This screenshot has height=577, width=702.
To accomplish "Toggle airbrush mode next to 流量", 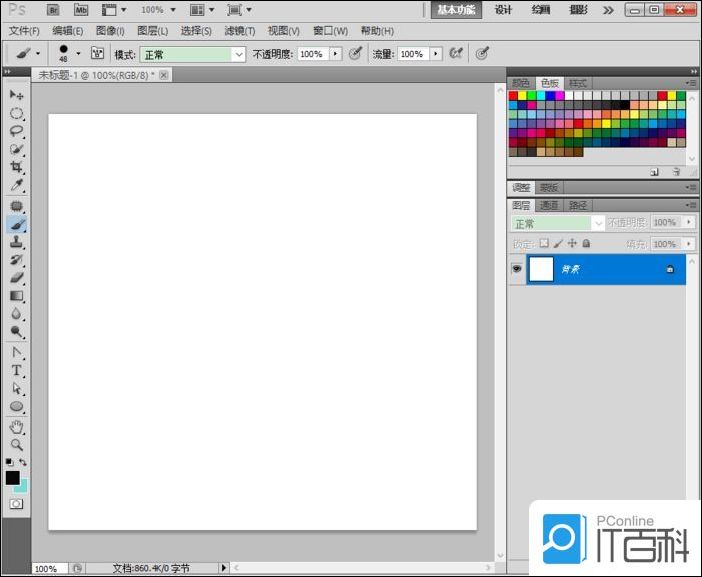I will click(456, 53).
